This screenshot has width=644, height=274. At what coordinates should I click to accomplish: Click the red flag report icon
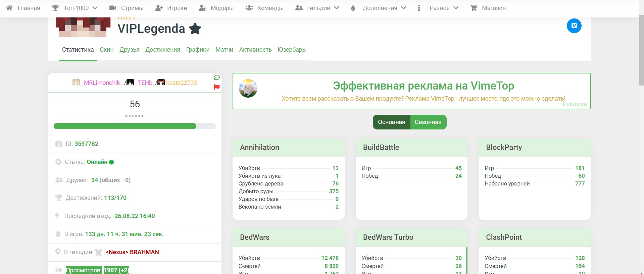[216, 87]
